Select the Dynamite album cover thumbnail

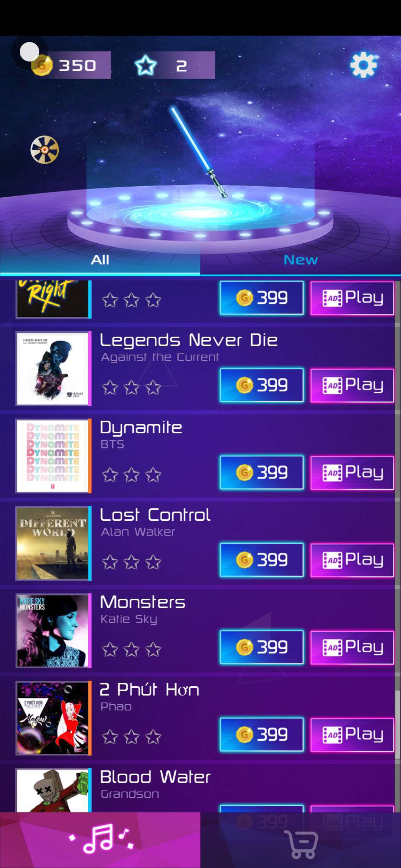pos(53,456)
